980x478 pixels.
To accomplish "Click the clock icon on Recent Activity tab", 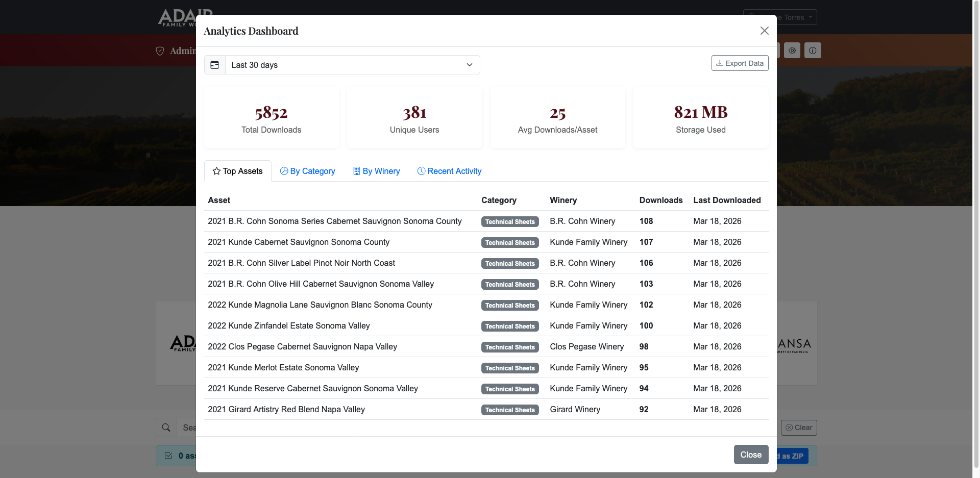I will 421,171.
